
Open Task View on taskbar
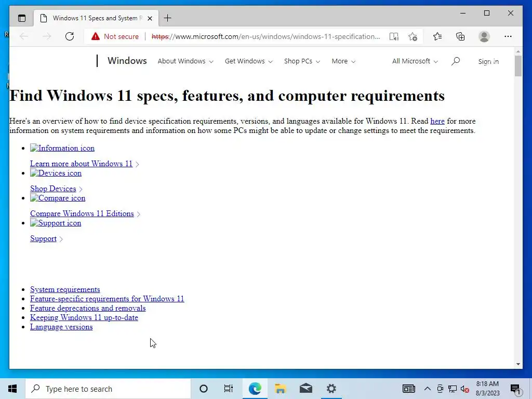[x=229, y=389]
